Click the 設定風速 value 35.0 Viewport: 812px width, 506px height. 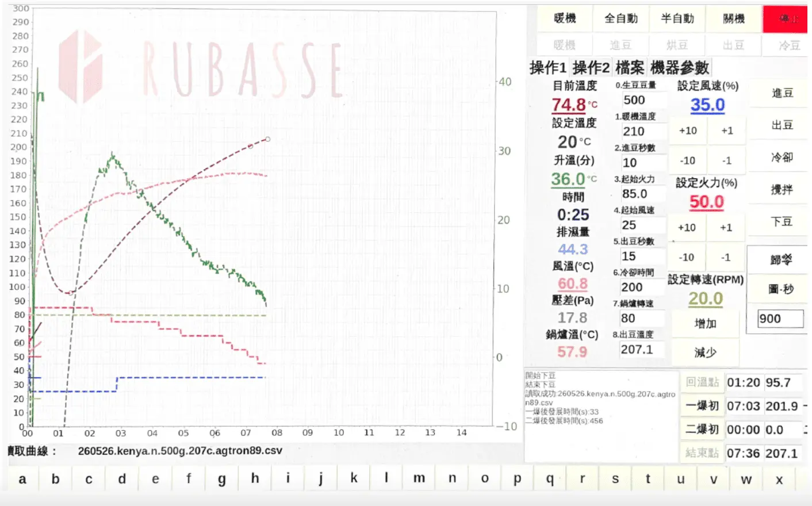pos(707,105)
